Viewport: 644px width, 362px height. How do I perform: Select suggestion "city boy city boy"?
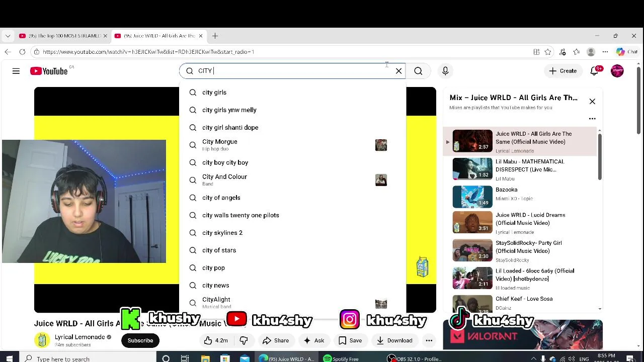click(x=292, y=162)
